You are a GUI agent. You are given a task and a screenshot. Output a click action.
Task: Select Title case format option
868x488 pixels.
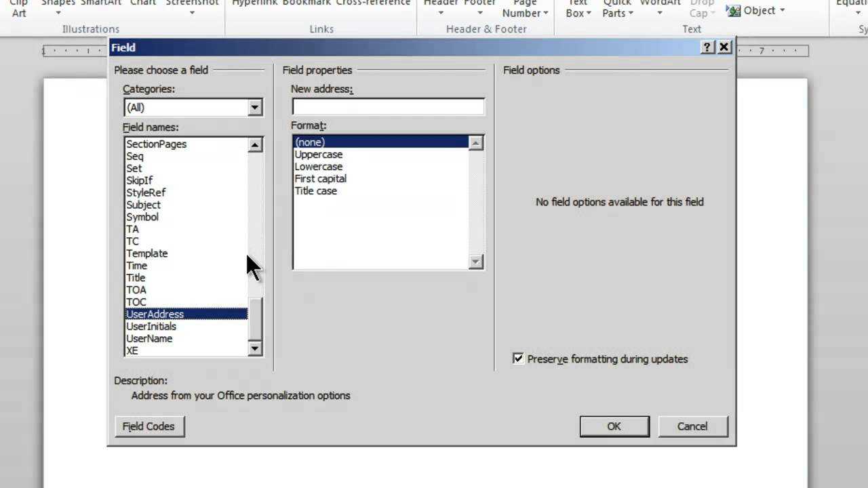point(316,190)
